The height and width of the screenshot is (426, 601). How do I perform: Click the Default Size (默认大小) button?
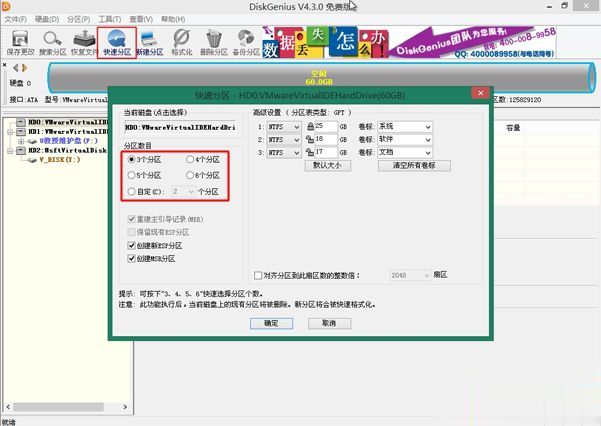tap(328, 165)
